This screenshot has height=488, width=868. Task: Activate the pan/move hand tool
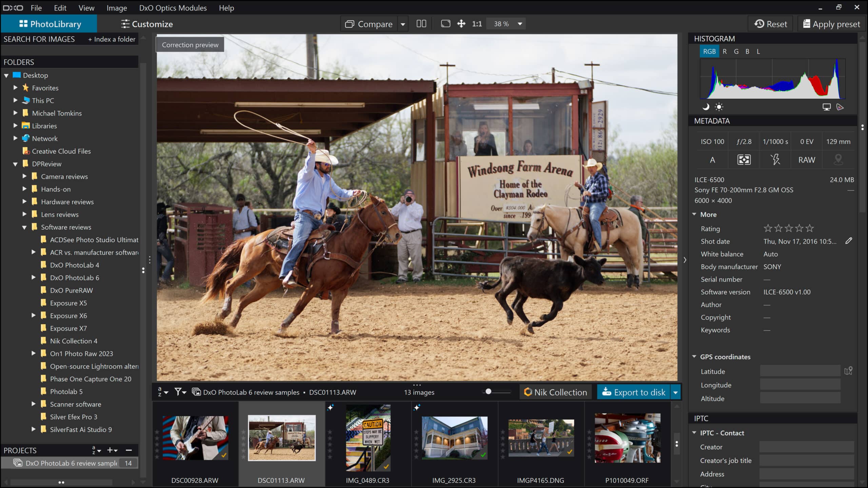[461, 24]
